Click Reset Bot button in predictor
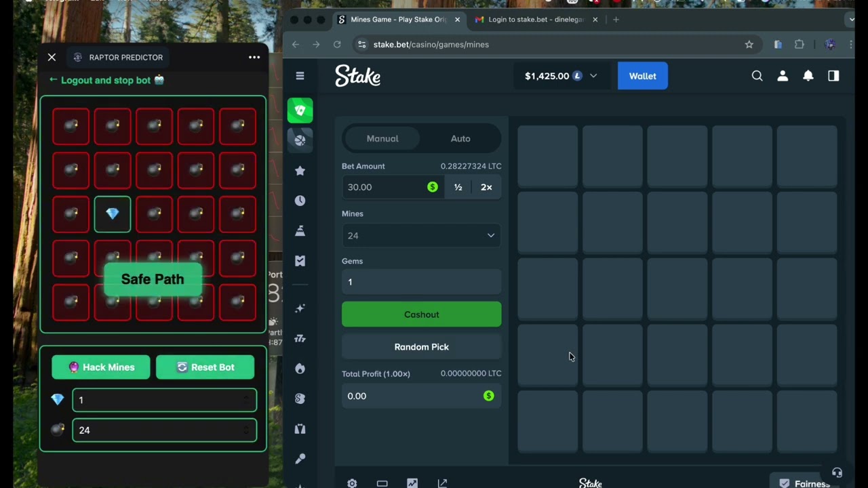 click(x=205, y=367)
